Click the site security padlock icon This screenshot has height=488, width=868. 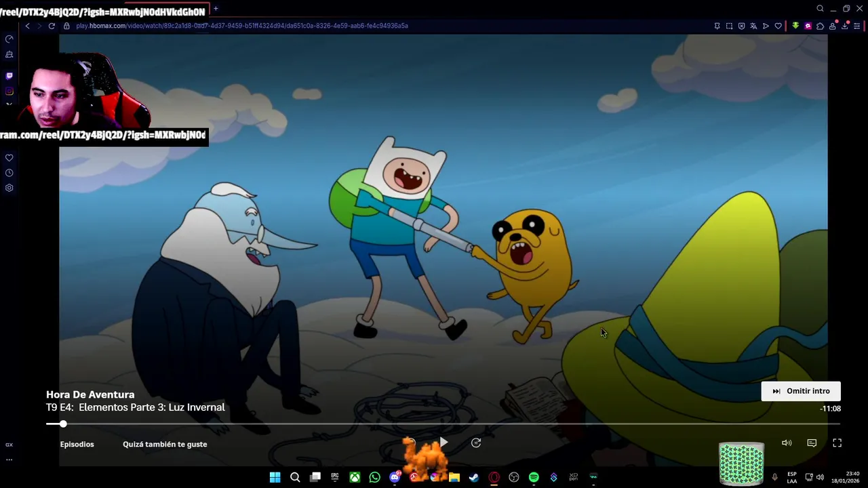point(66,26)
